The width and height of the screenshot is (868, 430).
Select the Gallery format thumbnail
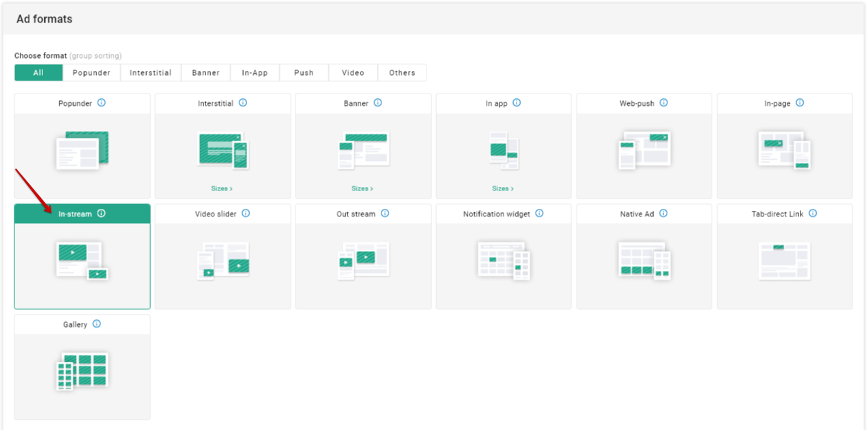pyautogui.click(x=82, y=371)
